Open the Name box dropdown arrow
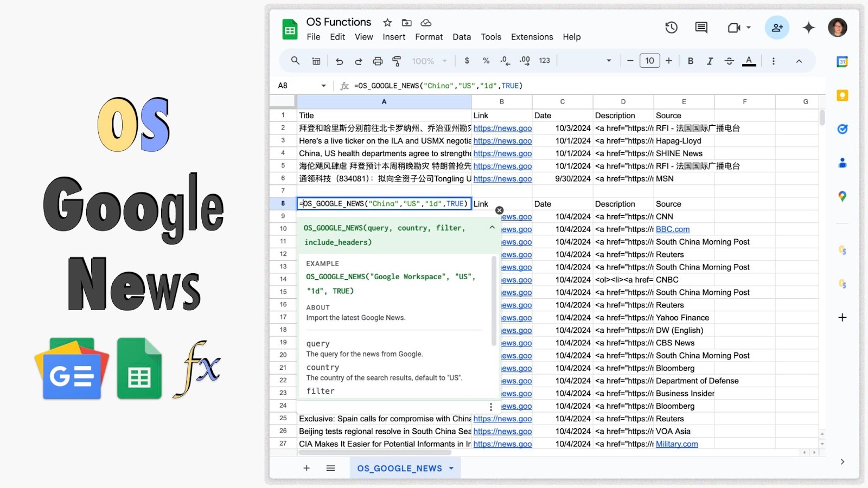This screenshot has height=488, width=868. [323, 86]
